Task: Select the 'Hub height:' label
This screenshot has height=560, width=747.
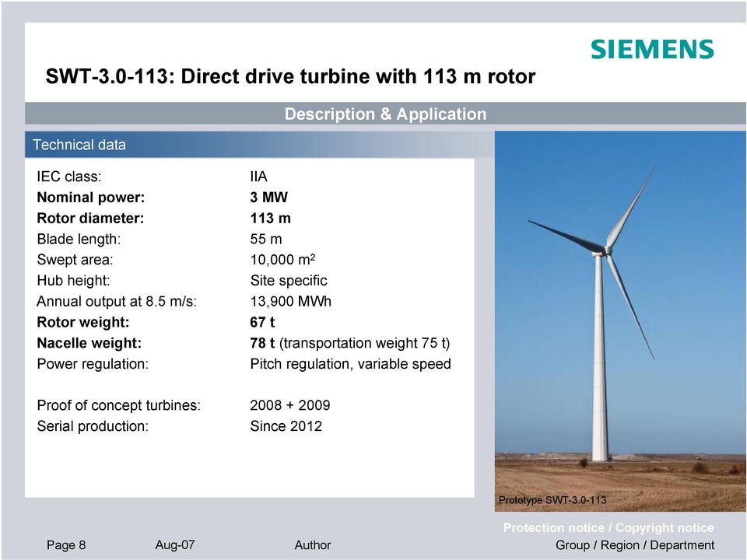Action: point(73,281)
